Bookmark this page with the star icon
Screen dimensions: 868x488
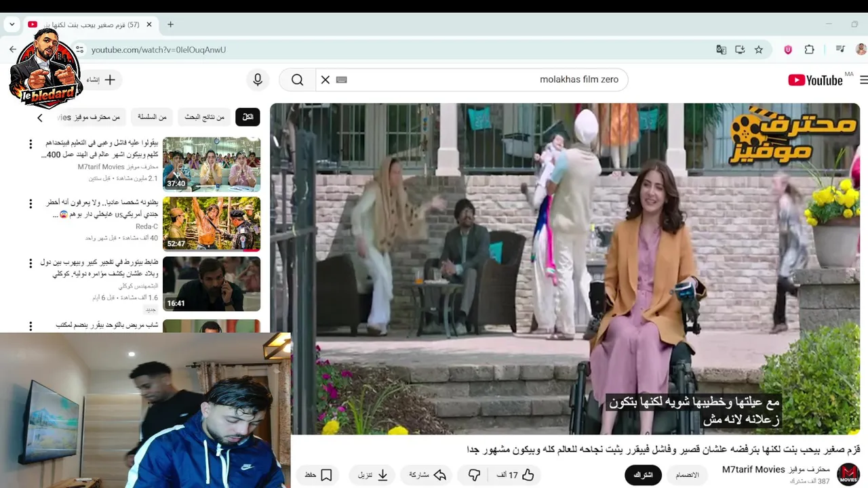(x=759, y=49)
